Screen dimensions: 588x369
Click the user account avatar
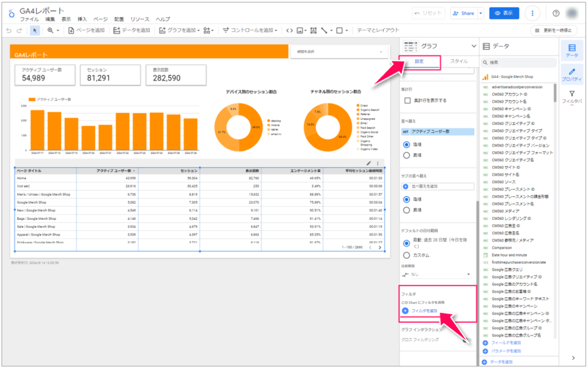(572, 13)
